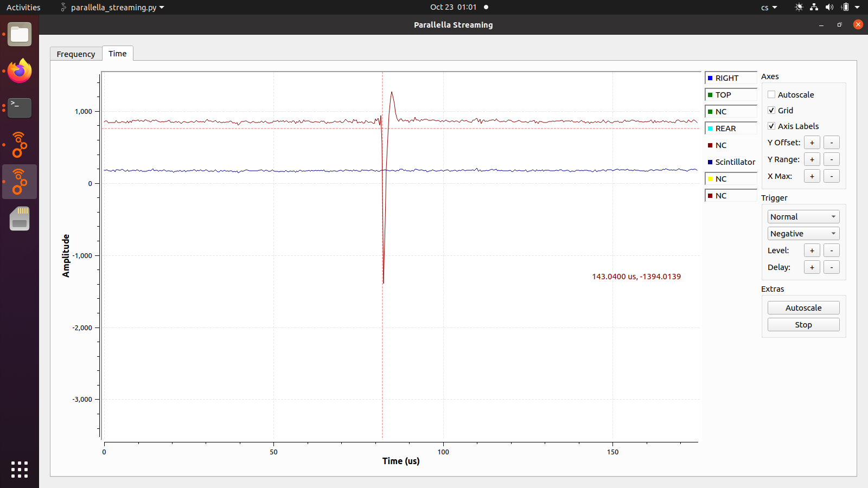The width and height of the screenshot is (868, 488).
Task: Open the network status icon
Action: point(814,7)
